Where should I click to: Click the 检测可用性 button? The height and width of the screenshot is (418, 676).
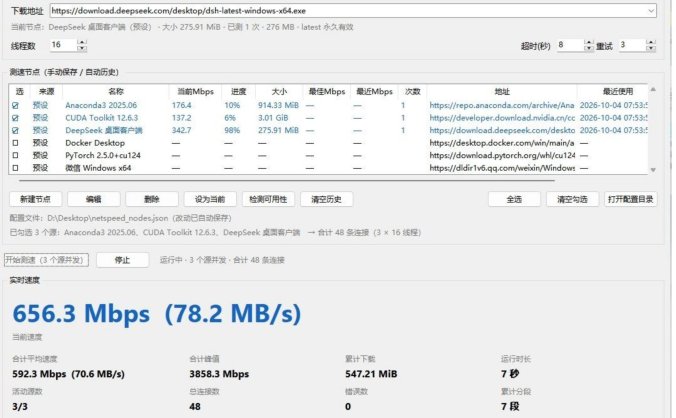[x=268, y=199]
